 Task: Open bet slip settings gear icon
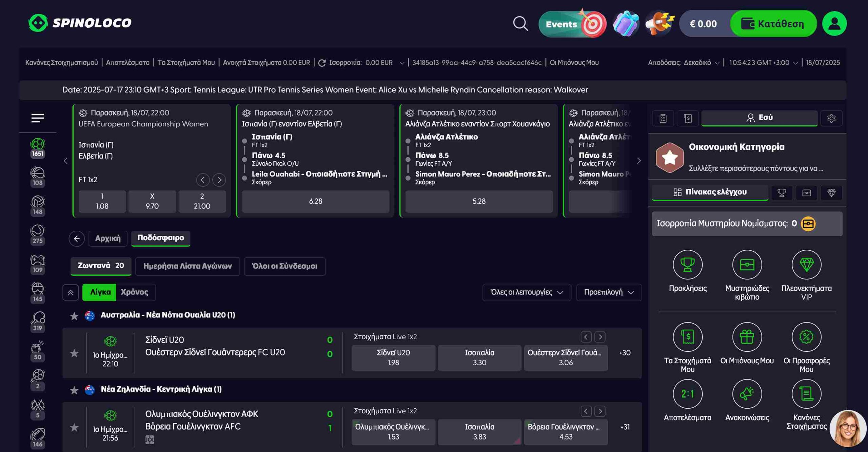pyautogui.click(x=831, y=118)
